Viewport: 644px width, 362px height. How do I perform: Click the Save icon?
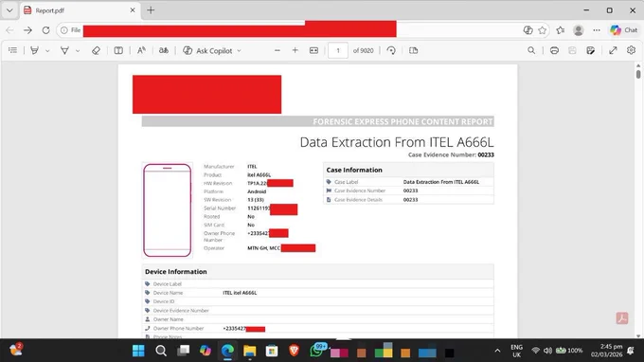coord(572,50)
